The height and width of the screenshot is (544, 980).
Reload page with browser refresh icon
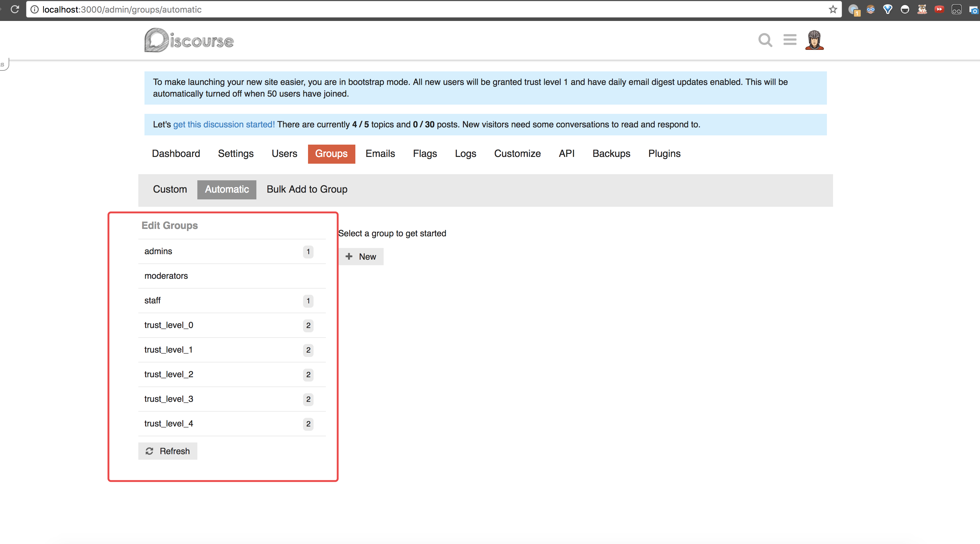tap(15, 9)
